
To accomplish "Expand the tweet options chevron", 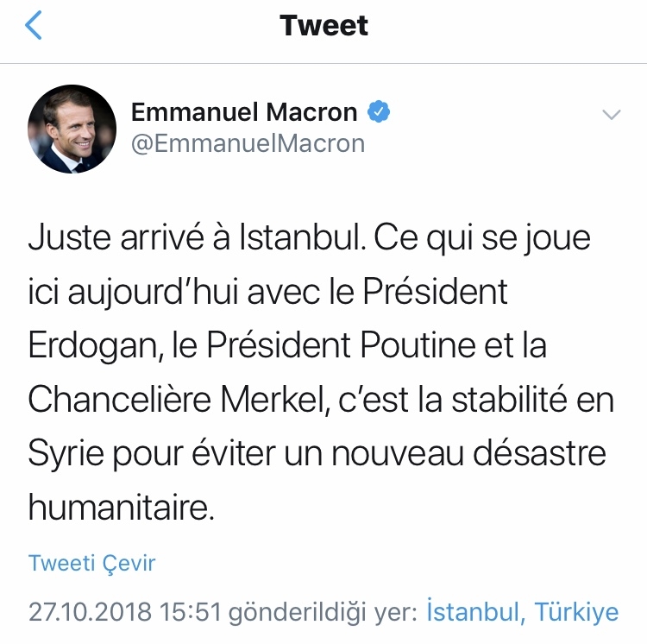I will pyautogui.click(x=611, y=115).
